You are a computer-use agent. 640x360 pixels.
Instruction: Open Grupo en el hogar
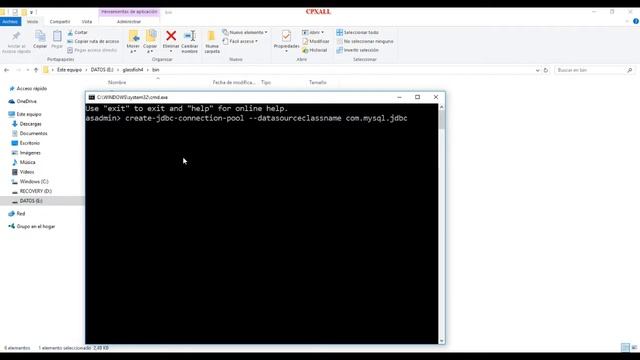click(32, 227)
